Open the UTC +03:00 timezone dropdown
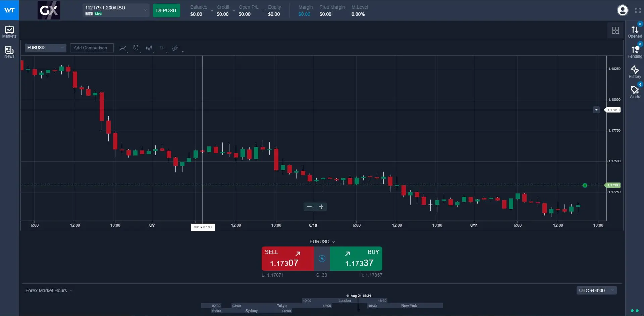 tap(596, 290)
